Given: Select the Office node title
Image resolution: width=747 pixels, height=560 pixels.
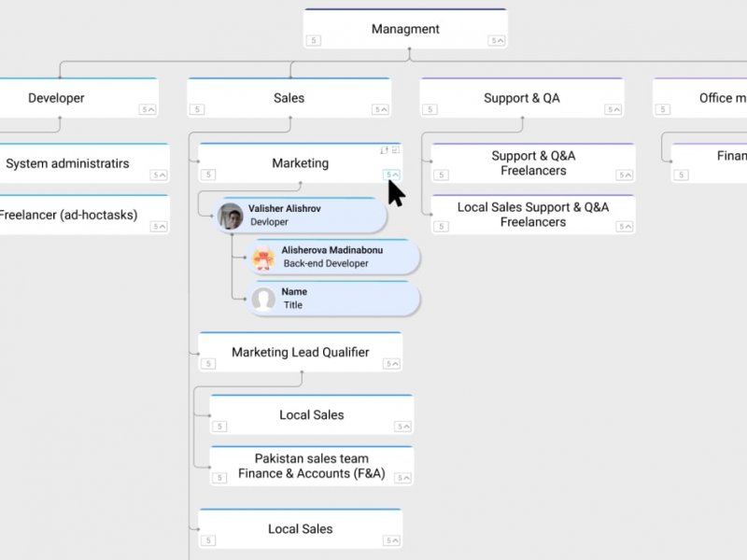Looking at the screenshot, I should pyautogui.click(x=723, y=98).
